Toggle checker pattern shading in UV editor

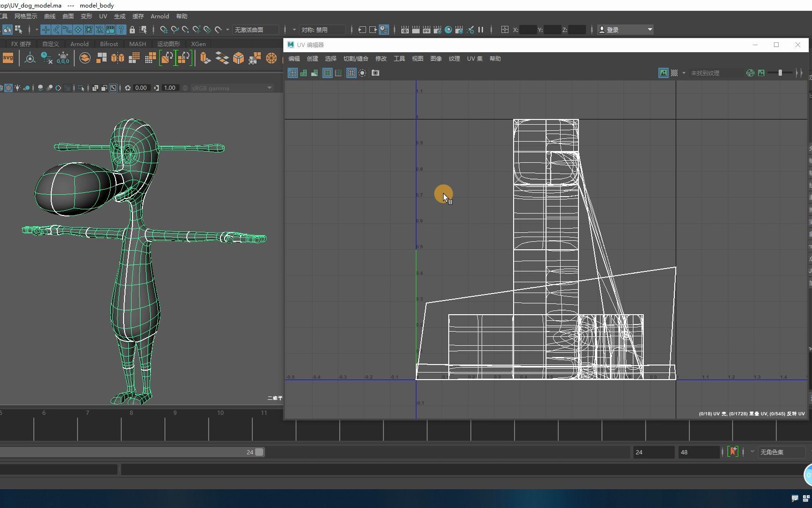coord(674,73)
